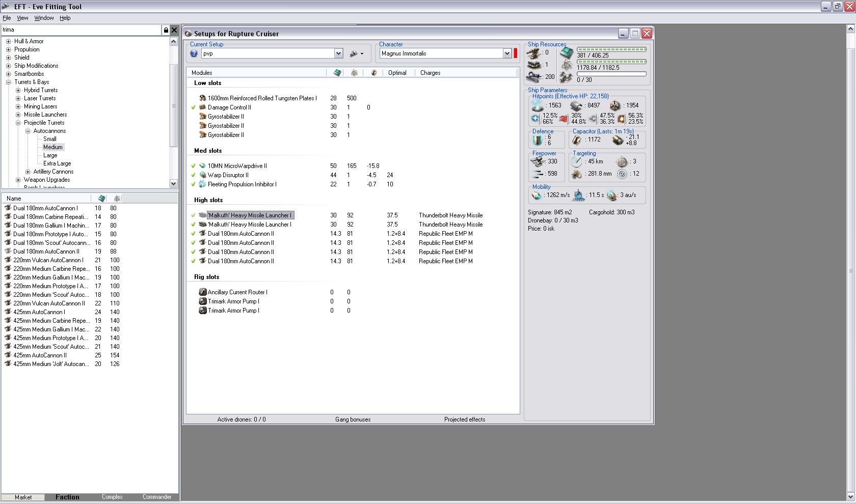Switch to the Market tab
The width and height of the screenshot is (856, 504).
tap(23, 497)
